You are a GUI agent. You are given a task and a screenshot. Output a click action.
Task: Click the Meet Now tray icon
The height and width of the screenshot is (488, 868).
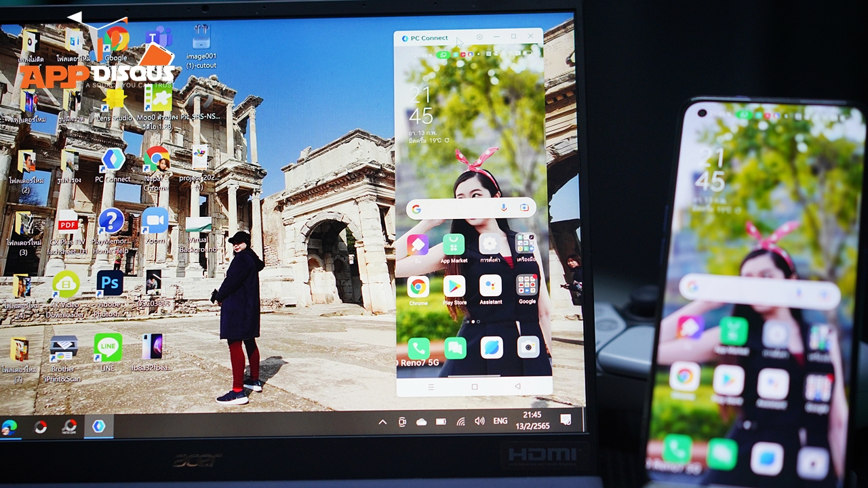pos(402,422)
